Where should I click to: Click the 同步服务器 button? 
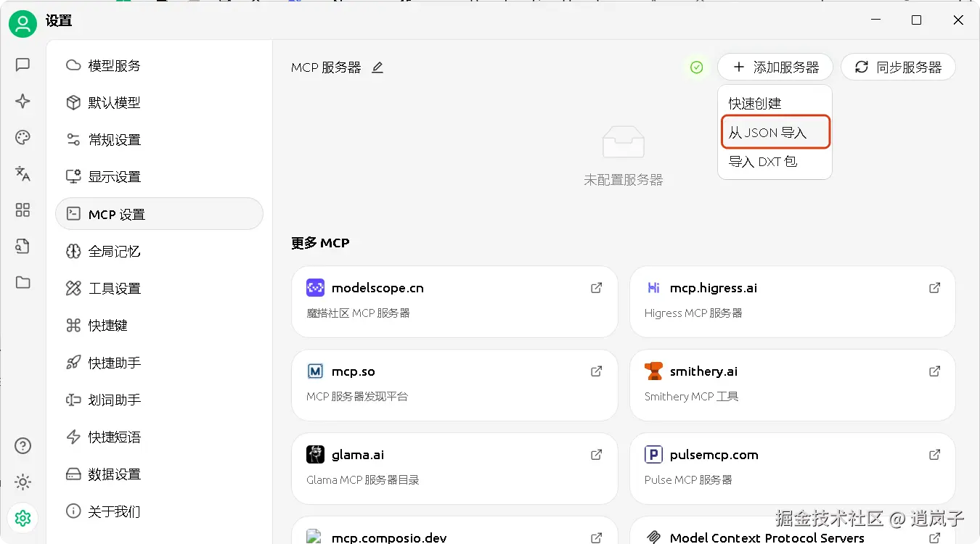coord(898,67)
